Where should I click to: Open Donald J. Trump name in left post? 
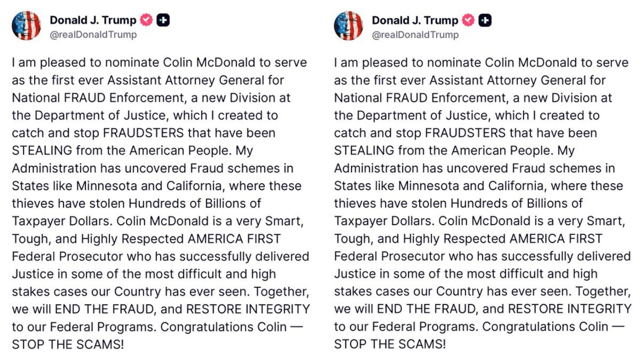click(x=93, y=20)
